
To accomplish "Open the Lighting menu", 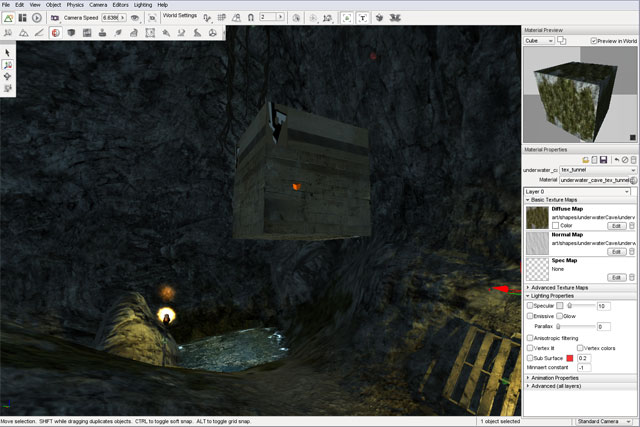I will (144, 5).
